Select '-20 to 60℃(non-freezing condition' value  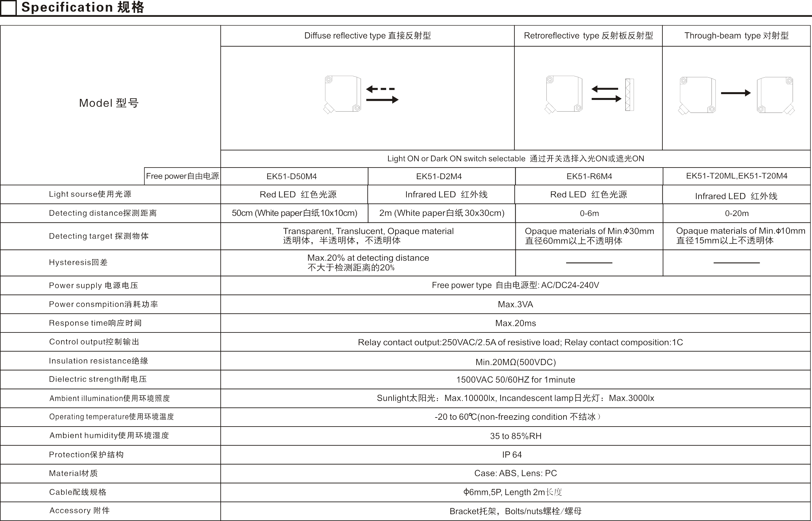[x=518, y=417]
